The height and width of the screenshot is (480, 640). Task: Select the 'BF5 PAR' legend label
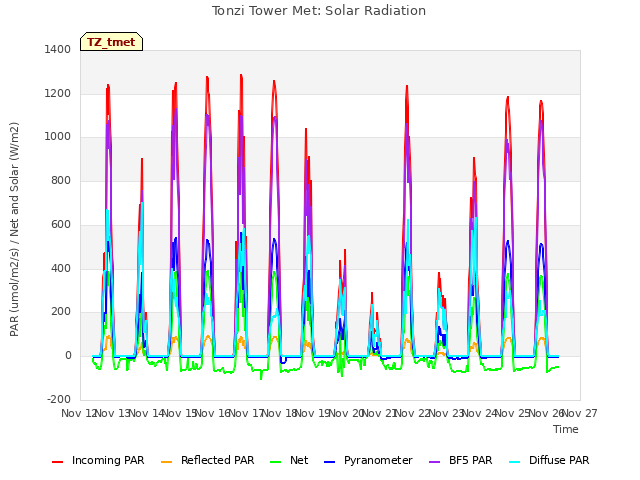pos(471,460)
